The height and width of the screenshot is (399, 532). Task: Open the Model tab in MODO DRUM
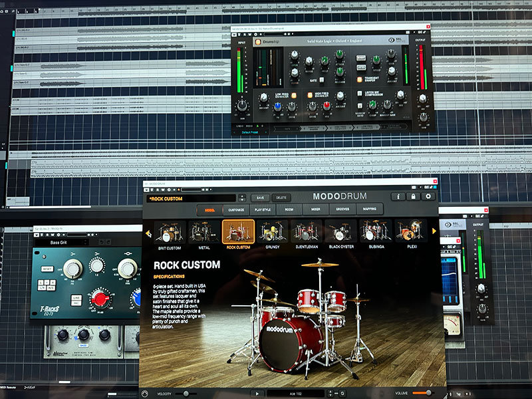point(210,210)
